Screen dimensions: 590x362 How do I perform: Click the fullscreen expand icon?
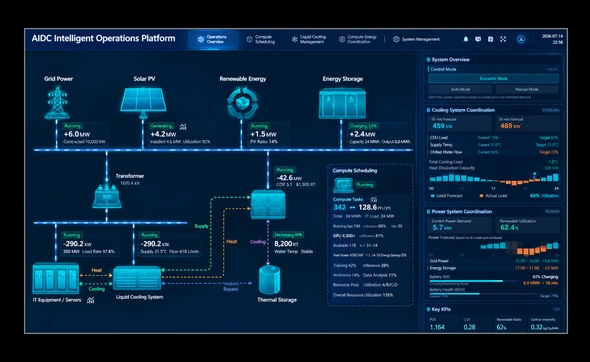tap(503, 39)
